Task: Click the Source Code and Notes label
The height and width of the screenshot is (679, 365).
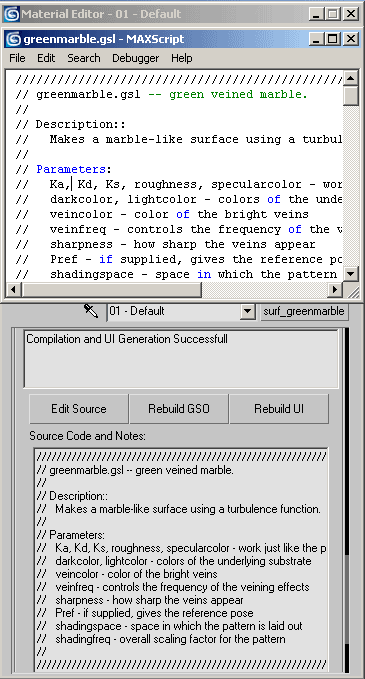Action: point(87,436)
